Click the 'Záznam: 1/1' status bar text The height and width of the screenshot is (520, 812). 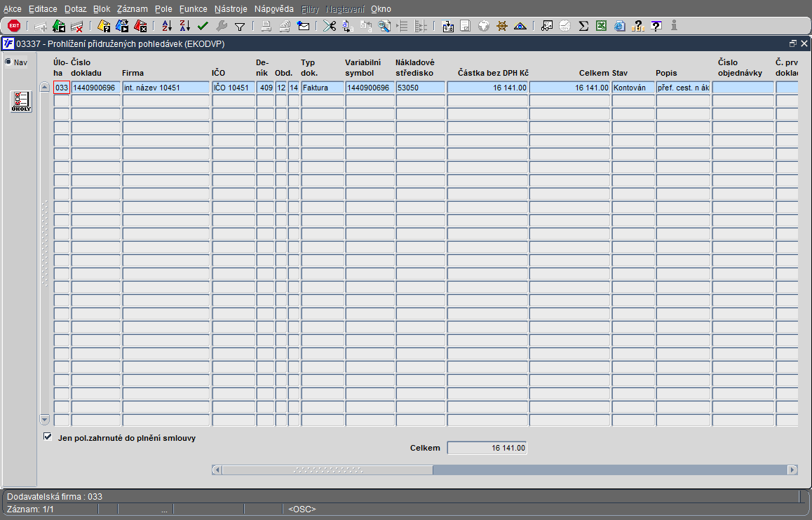(30, 509)
